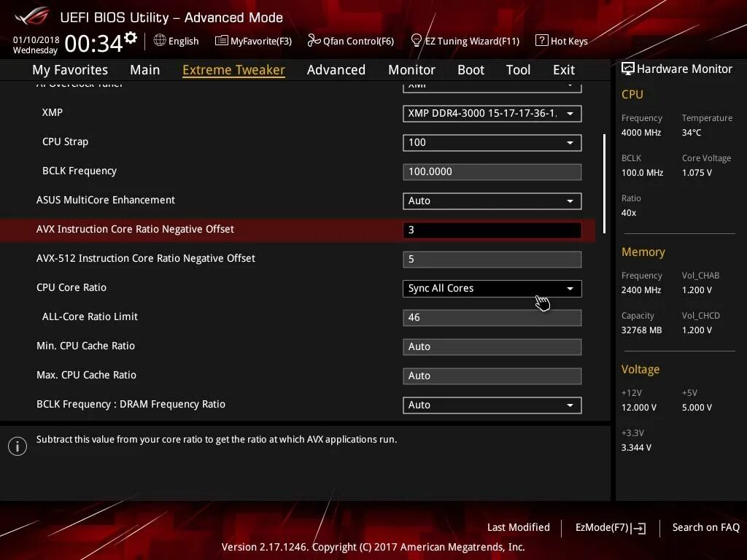Image resolution: width=747 pixels, height=560 pixels.
Task: Click the Qfan Control fan icon
Action: point(314,41)
